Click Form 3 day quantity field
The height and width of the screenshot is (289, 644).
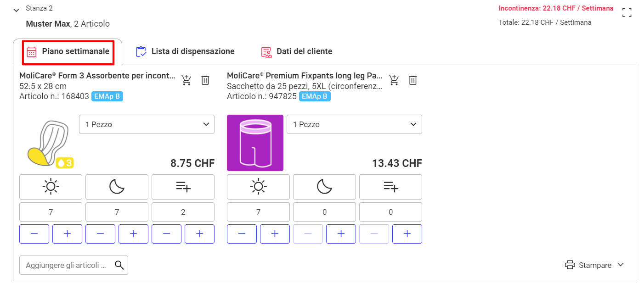coord(51,212)
